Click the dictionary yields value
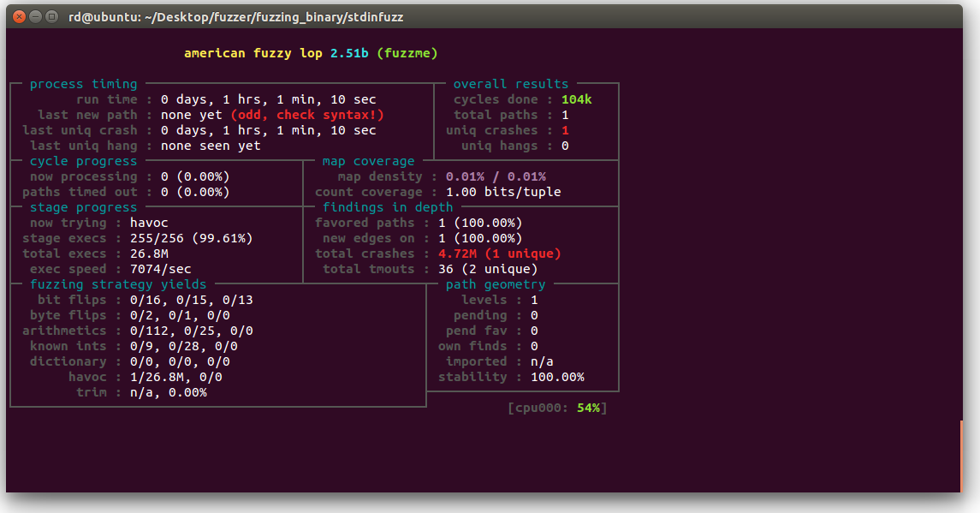 [x=180, y=361]
